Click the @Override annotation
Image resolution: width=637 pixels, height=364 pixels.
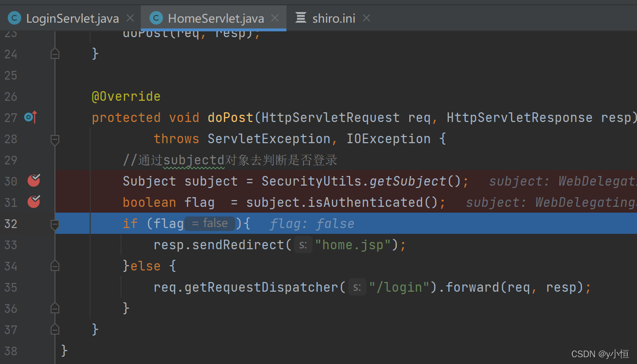(126, 96)
